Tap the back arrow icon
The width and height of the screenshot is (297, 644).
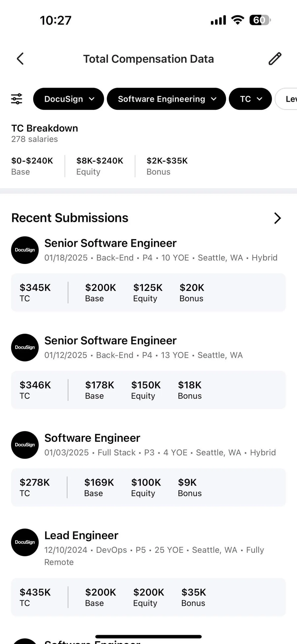click(20, 59)
